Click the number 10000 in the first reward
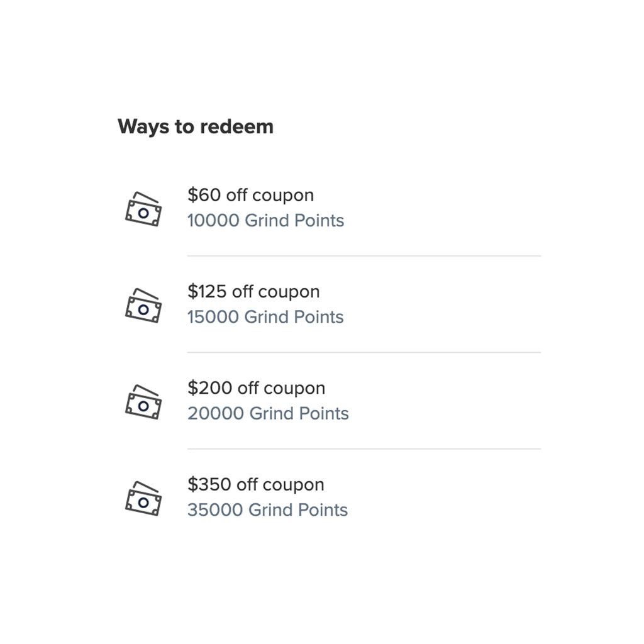 pos(214,221)
